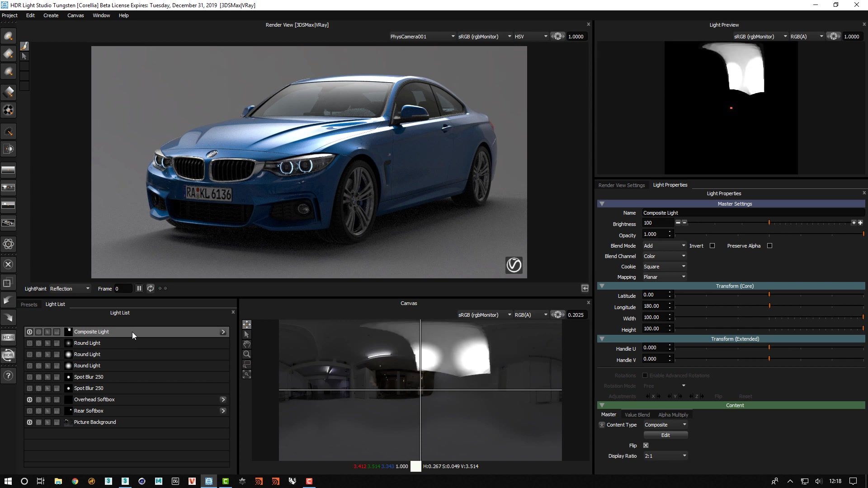Pause the Render View with pause button
Viewport: 868px width, 488px height.
pyautogui.click(x=139, y=288)
